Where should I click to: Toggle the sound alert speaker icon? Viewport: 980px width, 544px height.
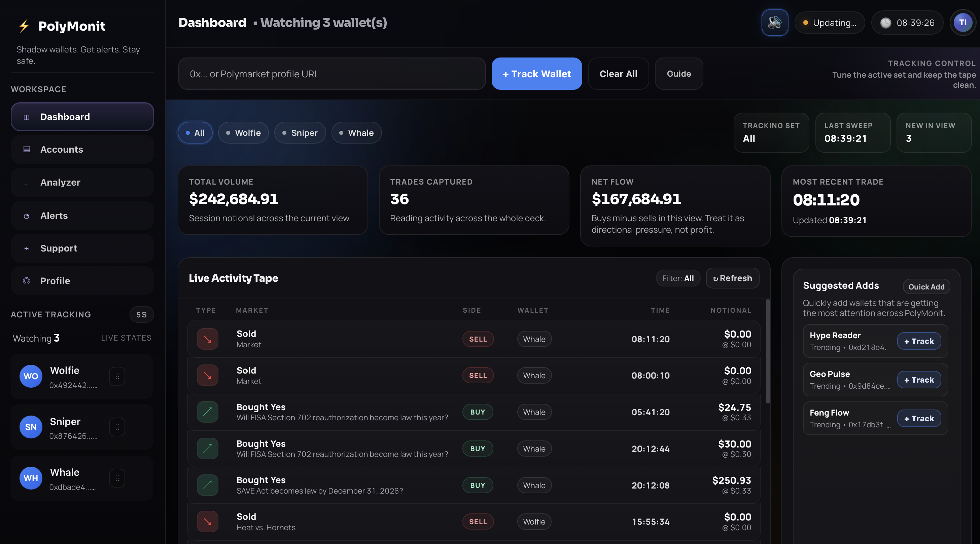pyautogui.click(x=775, y=23)
